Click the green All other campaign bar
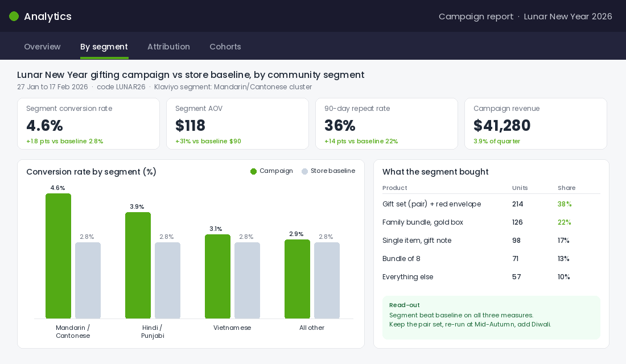Image resolution: width=626 pixels, height=364 pixels. [298, 279]
